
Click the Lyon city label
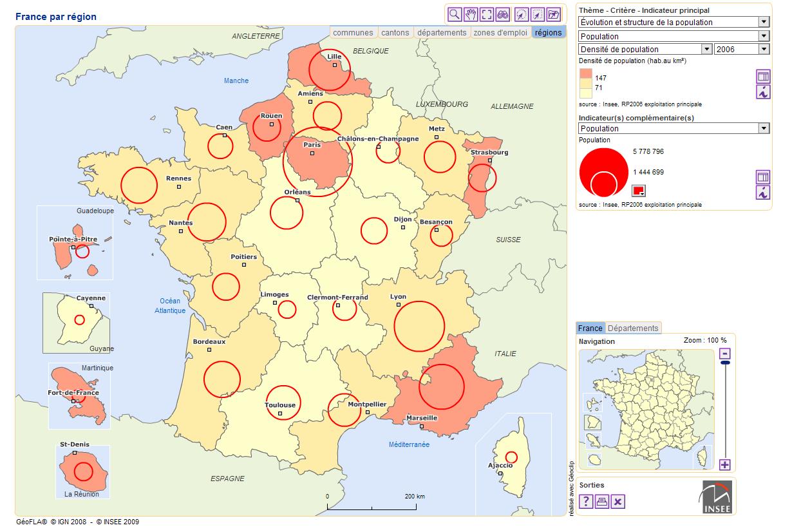pyautogui.click(x=399, y=297)
